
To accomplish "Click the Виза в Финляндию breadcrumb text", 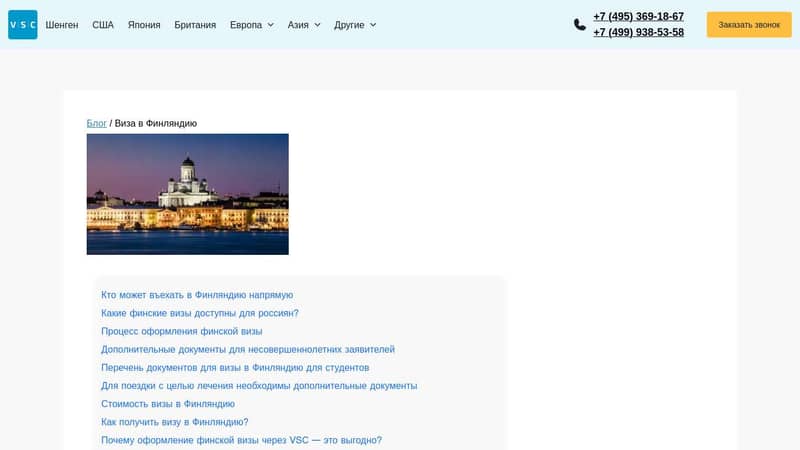I will [x=156, y=123].
